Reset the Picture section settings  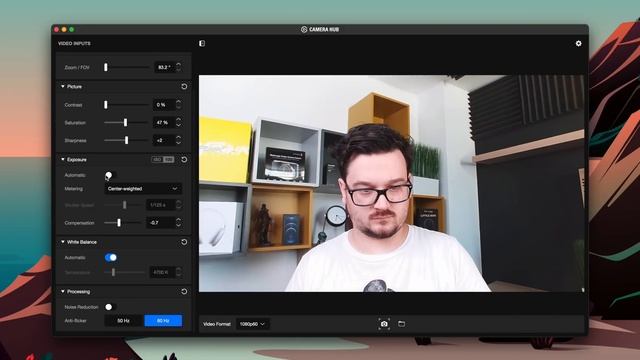click(x=184, y=87)
